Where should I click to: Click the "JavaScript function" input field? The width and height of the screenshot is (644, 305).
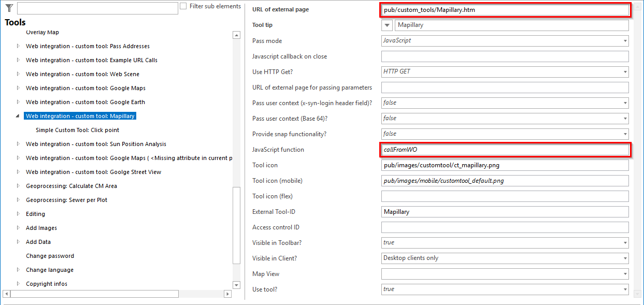(x=504, y=149)
